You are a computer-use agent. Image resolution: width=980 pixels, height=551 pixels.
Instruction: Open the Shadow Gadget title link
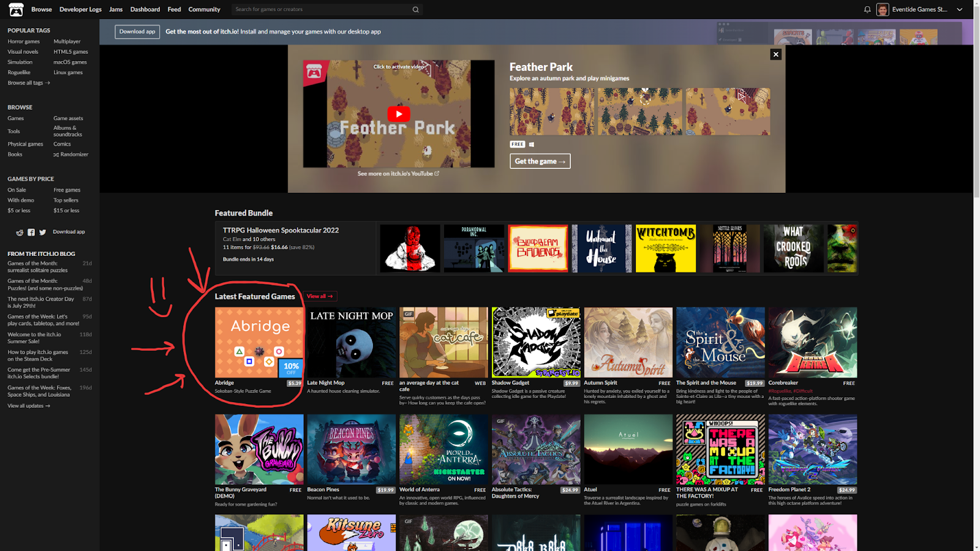[510, 383]
